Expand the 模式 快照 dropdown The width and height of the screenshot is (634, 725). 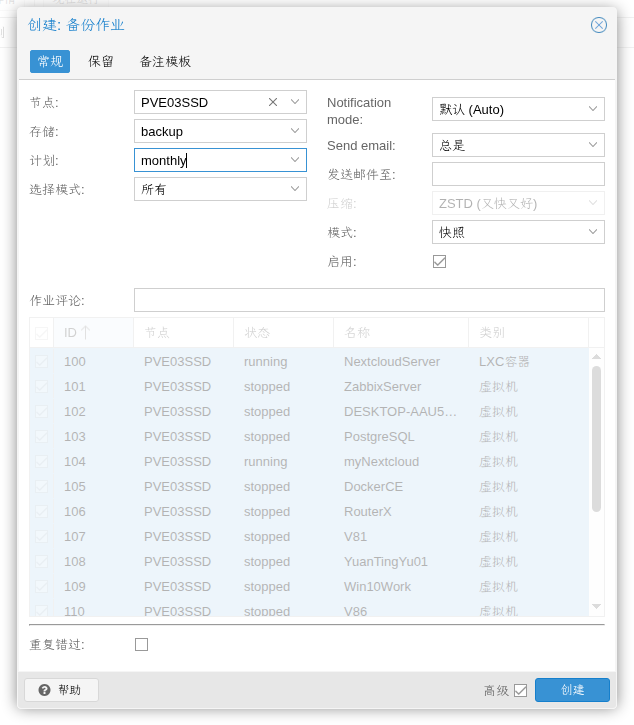(x=593, y=232)
